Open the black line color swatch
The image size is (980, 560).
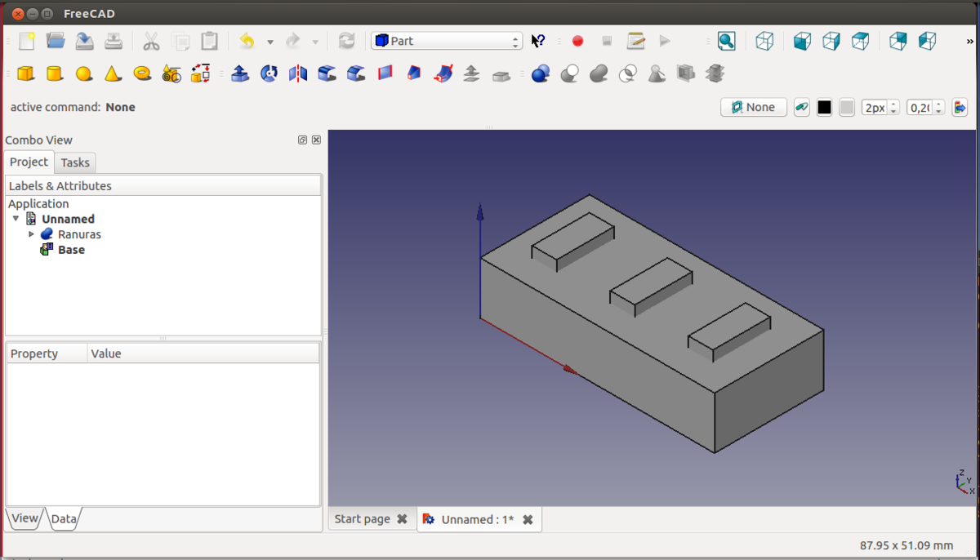click(824, 108)
